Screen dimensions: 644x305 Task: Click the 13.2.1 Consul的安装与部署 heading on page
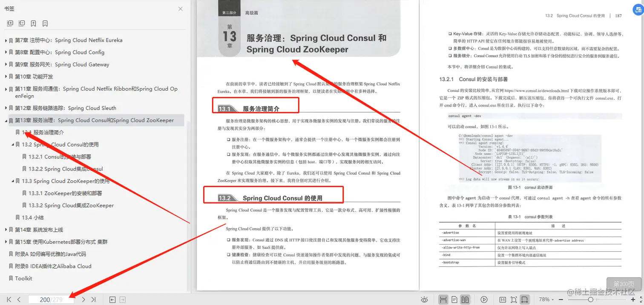(x=474, y=79)
